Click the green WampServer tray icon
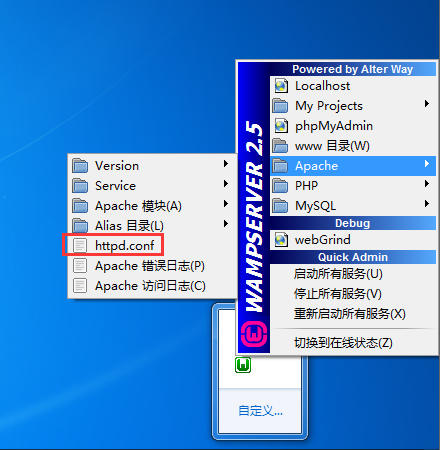 [243, 365]
